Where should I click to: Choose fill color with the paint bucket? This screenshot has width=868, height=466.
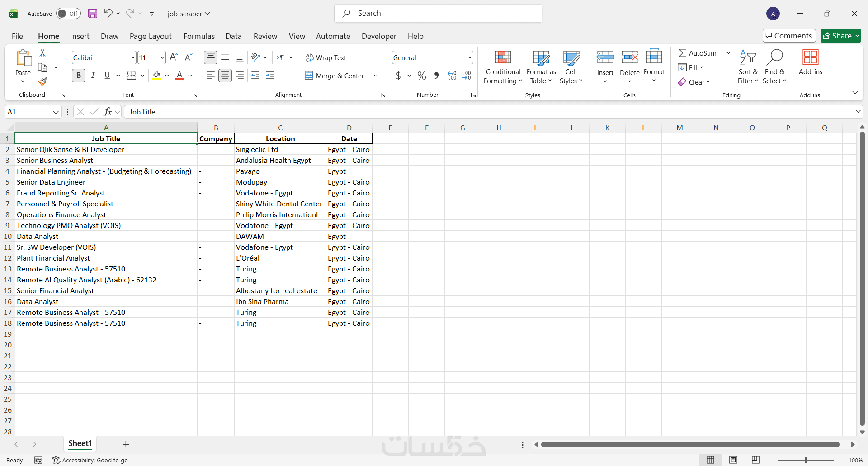click(x=156, y=76)
